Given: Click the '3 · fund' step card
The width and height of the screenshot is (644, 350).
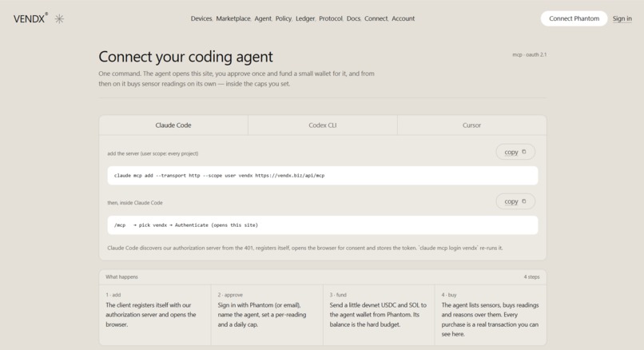Looking at the screenshot, I should [379, 315].
